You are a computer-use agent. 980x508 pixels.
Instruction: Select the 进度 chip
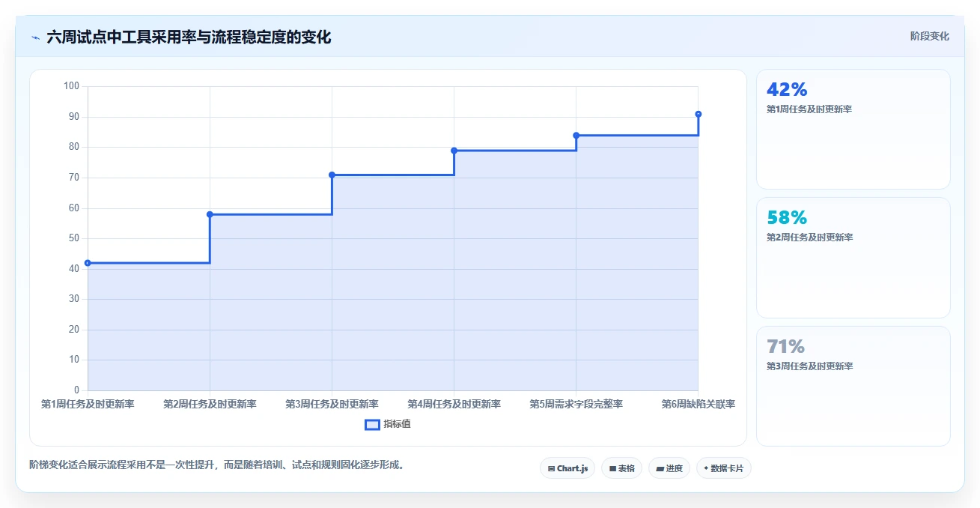[x=669, y=468]
